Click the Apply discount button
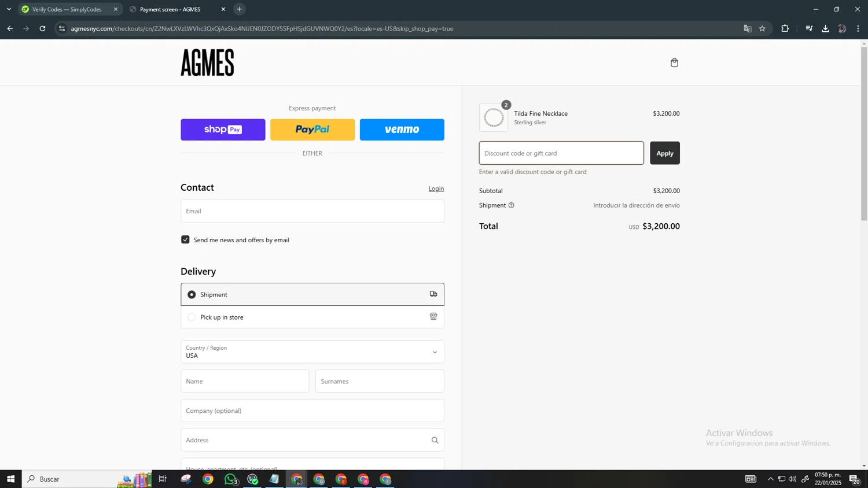 click(x=665, y=153)
